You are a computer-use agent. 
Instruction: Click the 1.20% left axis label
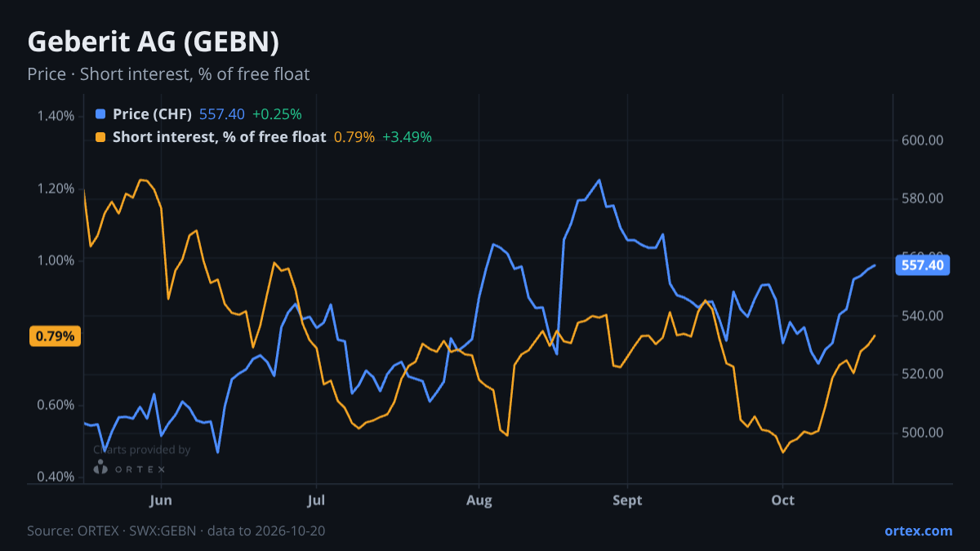click(x=56, y=189)
